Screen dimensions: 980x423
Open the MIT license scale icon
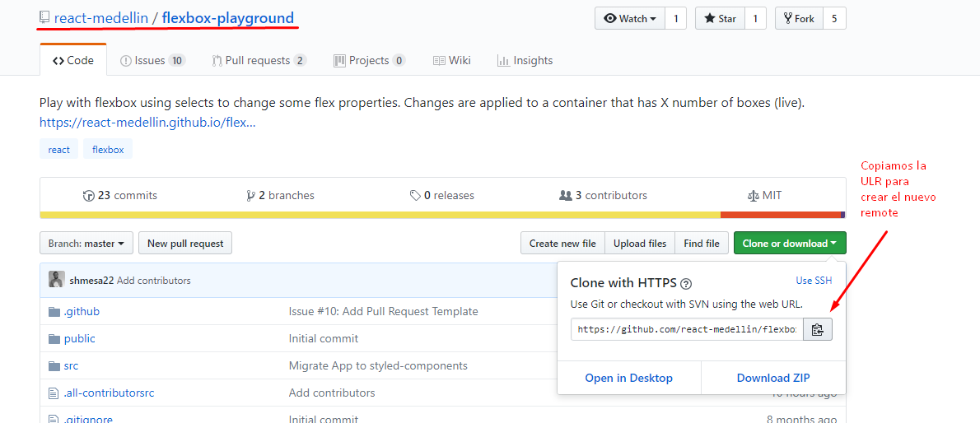click(753, 196)
